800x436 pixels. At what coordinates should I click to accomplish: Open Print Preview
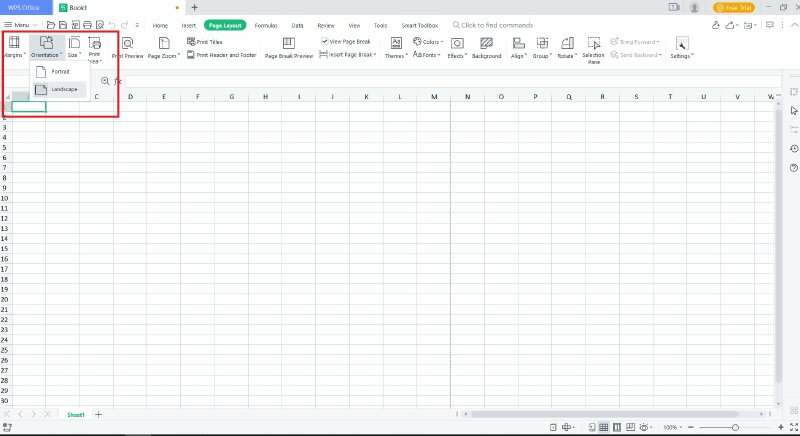(128, 47)
